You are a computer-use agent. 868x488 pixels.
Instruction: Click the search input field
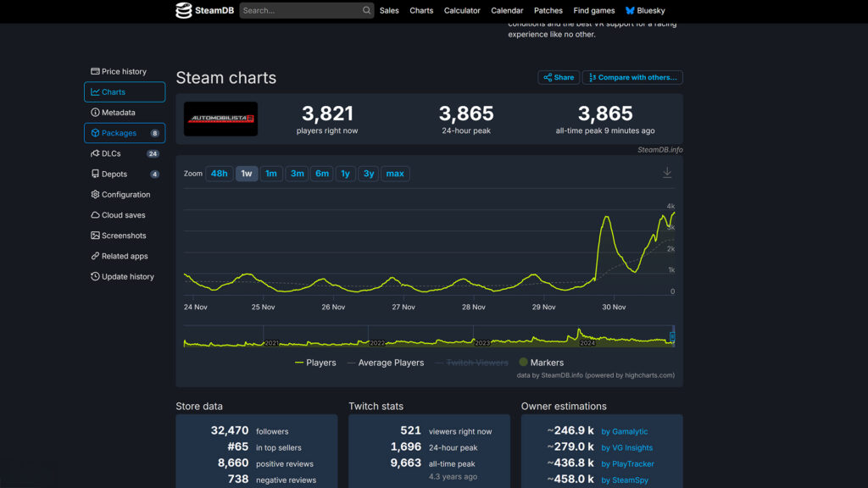coord(300,11)
